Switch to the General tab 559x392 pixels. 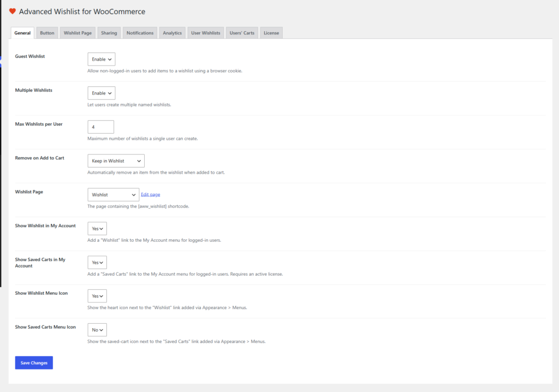22,33
